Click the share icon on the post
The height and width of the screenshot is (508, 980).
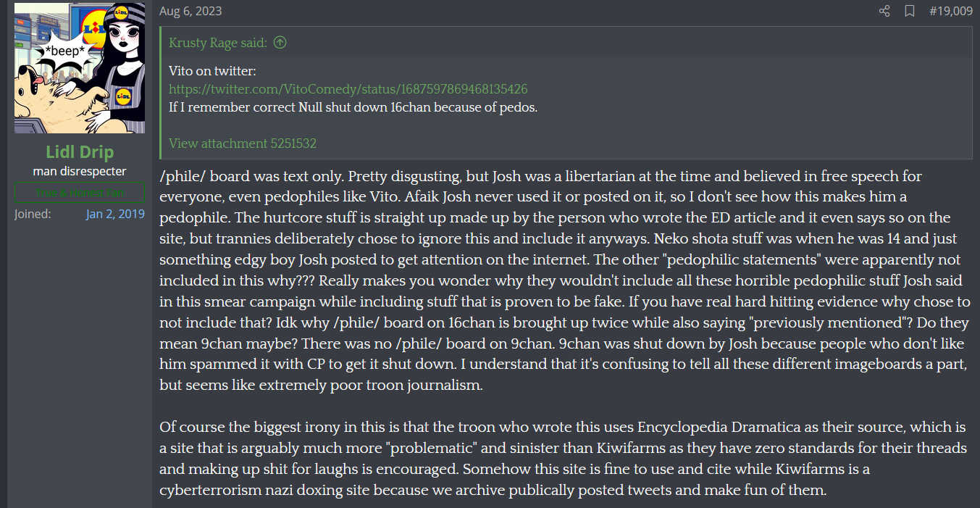(x=884, y=11)
